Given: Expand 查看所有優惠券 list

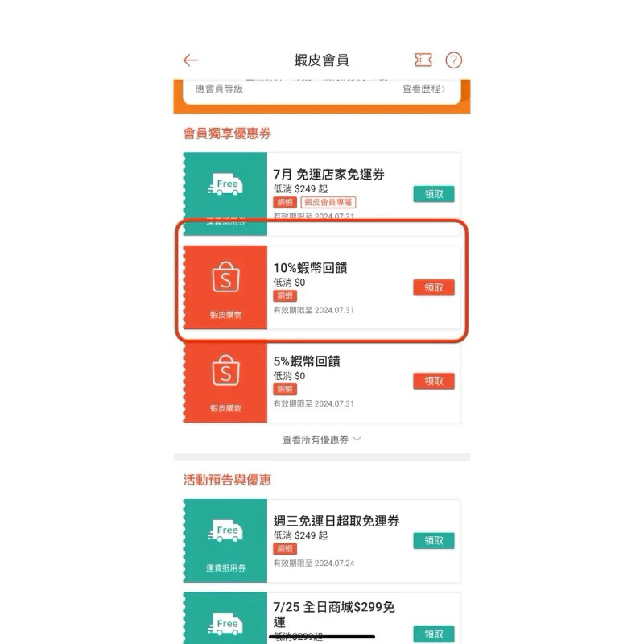Looking at the screenshot, I should (x=321, y=440).
